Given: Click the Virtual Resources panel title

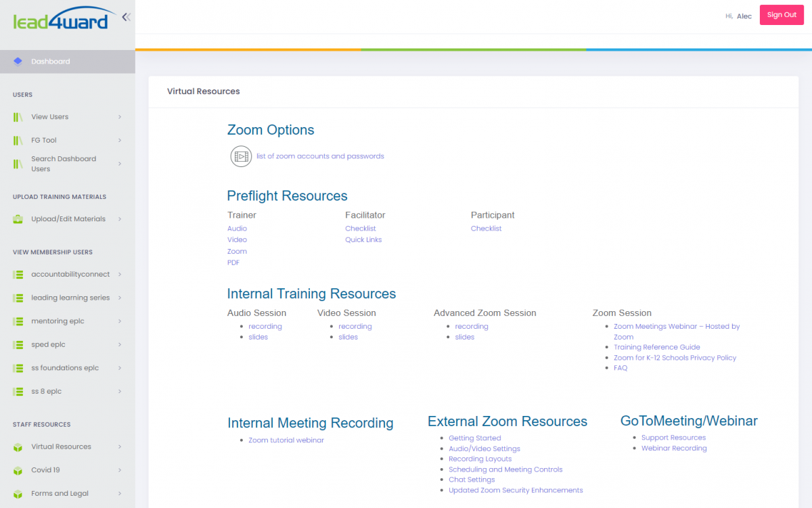Looking at the screenshot, I should tap(203, 91).
